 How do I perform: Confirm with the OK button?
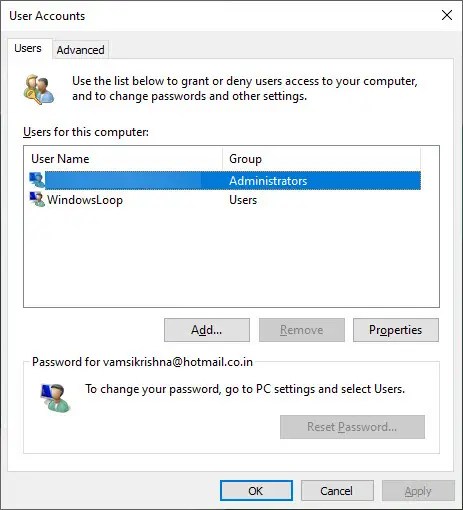pyautogui.click(x=256, y=491)
